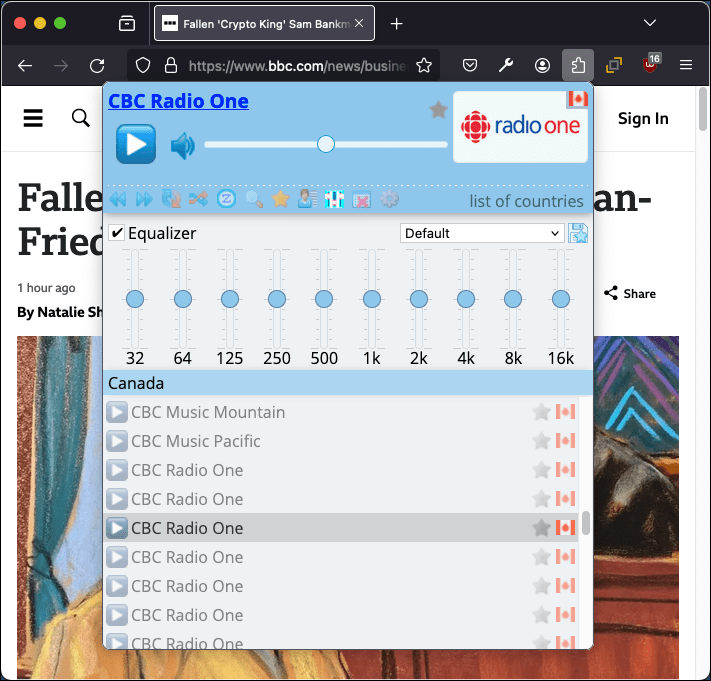Favorite the current station with the header star
Screen dimensions: 711x681
pyautogui.click(x=438, y=110)
